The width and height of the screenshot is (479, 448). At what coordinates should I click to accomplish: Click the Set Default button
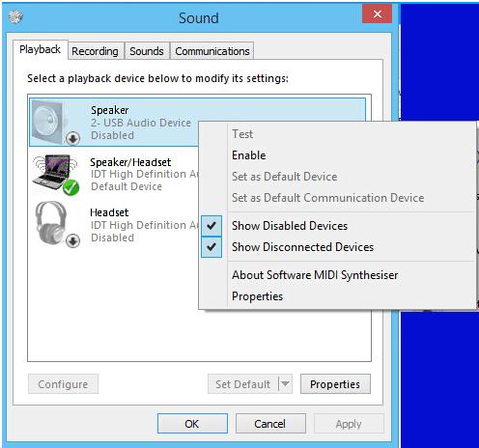click(x=243, y=384)
